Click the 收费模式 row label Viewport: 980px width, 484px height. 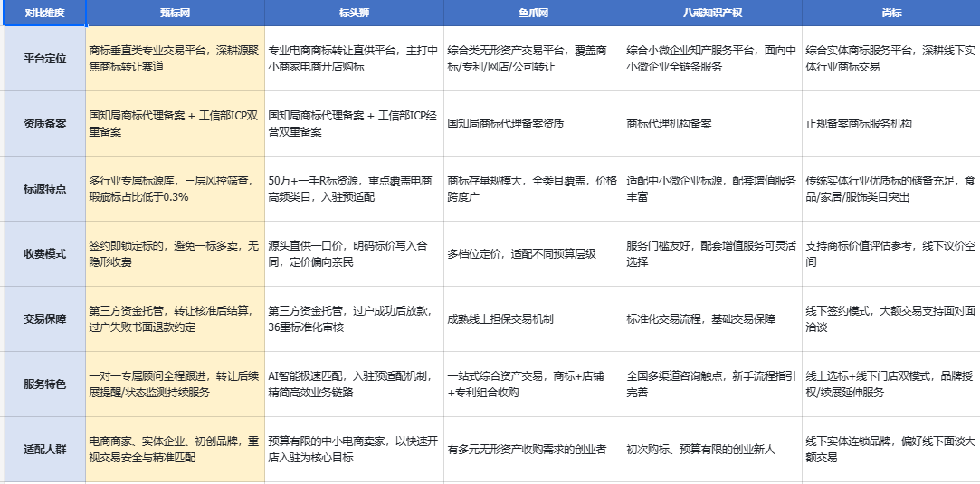[x=44, y=254]
